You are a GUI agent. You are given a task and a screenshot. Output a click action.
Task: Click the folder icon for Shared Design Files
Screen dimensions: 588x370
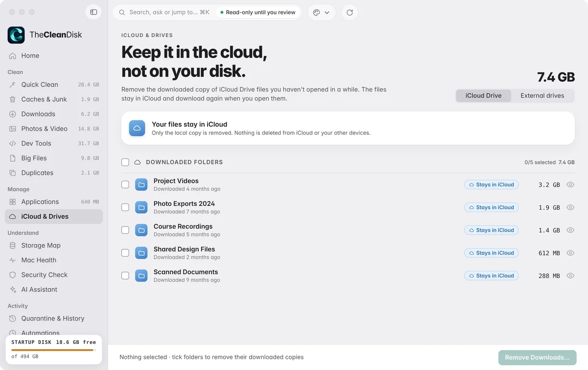point(141,253)
